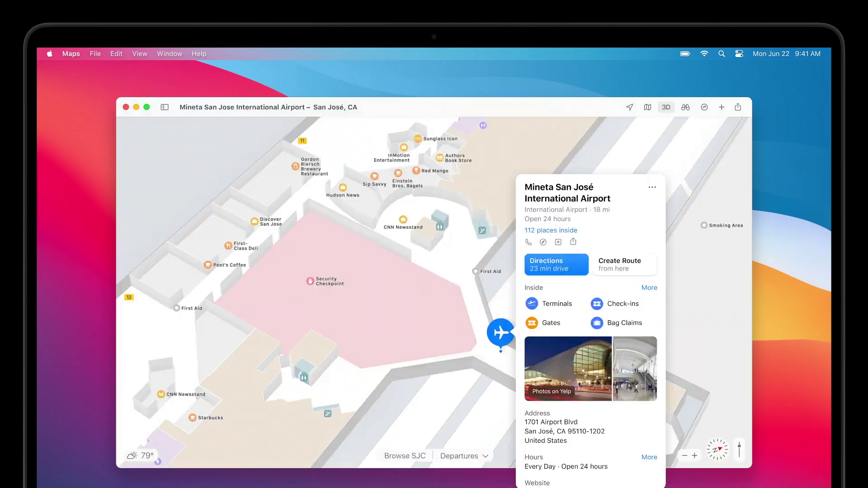Open the Window menu
Viewport: 868px width, 488px height.
pyautogui.click(x=169, y=54)
